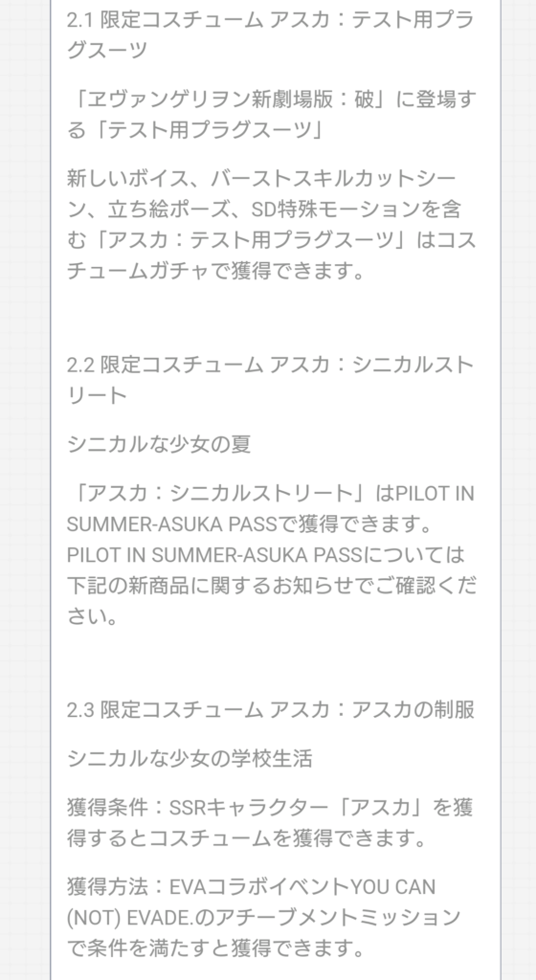The image size is (536, 980).
Task: Click the PILOT IN SUMMER-ASUKA PASSで獲得できます line
Action: (250, 524)
